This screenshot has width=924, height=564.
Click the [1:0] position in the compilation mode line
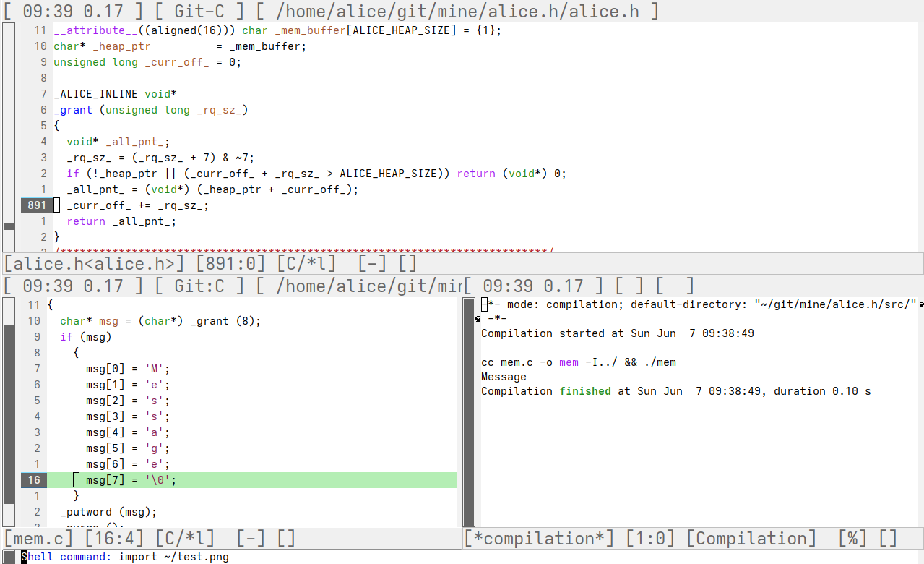tap(650, 539)
